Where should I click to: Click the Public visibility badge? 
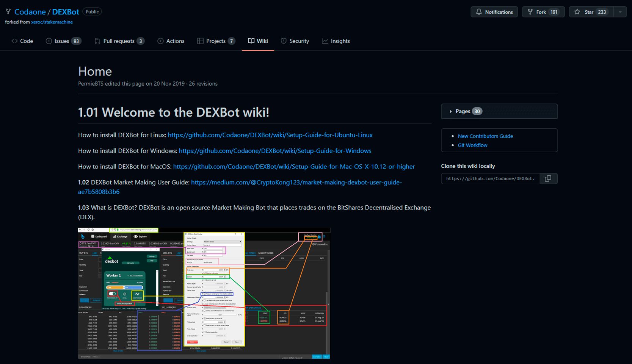tap(92, 12)
